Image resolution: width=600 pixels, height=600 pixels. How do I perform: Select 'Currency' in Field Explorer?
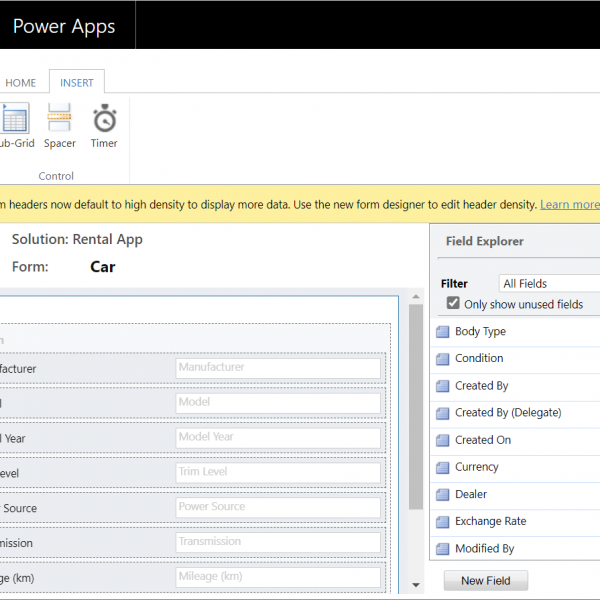(x=477, y=467)
